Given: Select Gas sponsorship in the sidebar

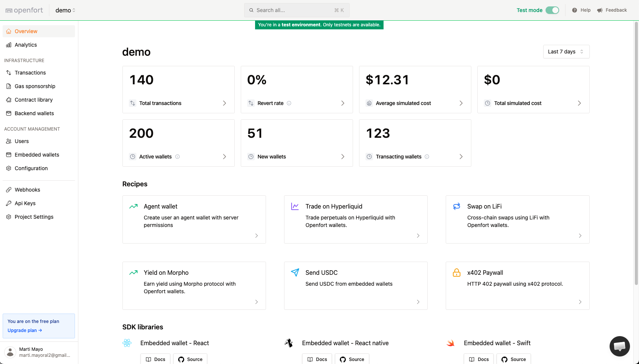Looking at the screenshot, I should tap(35, 86).
